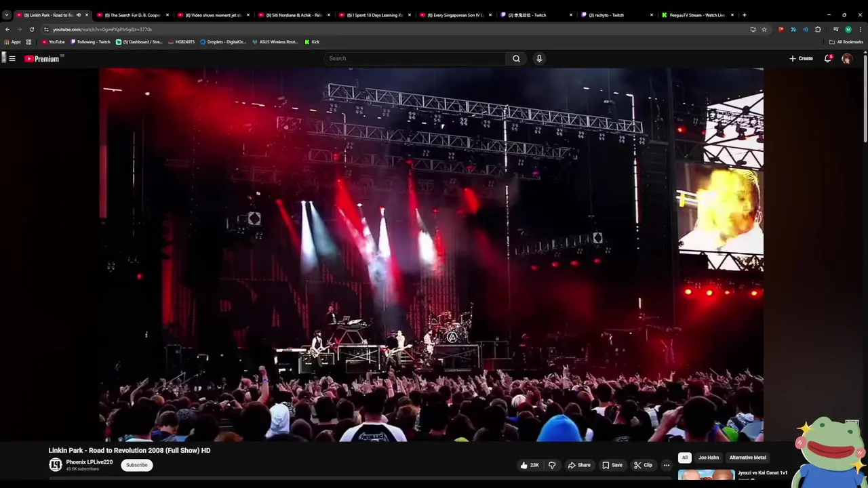Create a Clip of the video
The image size is (868, 488).
[x=643, y=465]
